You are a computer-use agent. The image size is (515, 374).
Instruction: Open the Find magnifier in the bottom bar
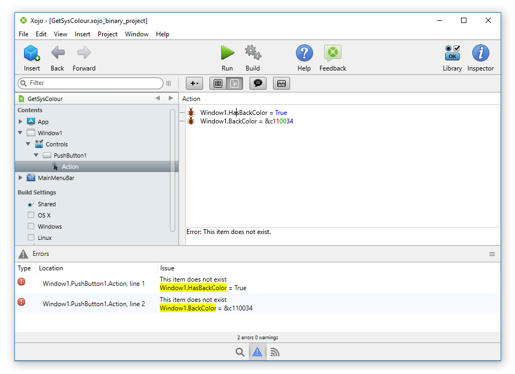pyautogui.click(x=240, y=352)
